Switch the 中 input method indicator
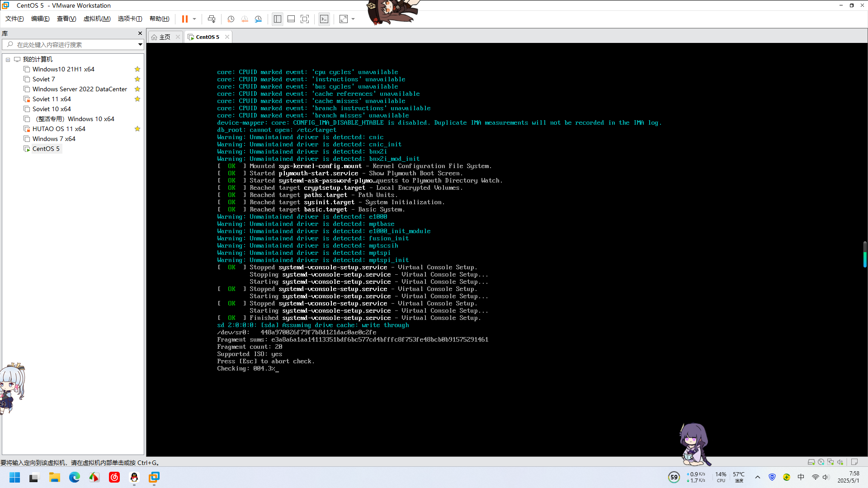868x488 pixels. tap(801, 477)
